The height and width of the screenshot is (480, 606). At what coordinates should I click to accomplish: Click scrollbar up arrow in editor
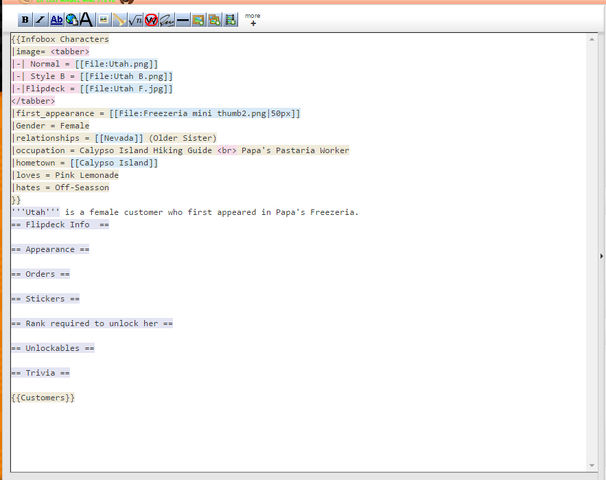pos(592,39)
